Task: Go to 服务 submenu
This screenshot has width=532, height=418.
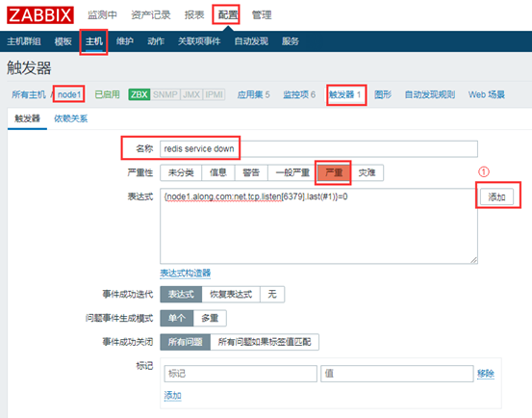Action: coord(291,41)
